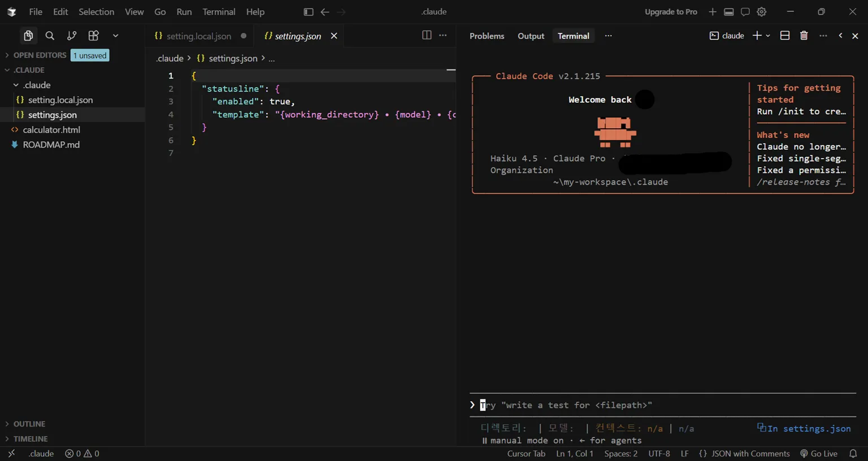Viewport: 868px width, 461px height.
Task: Change indentation via Spaces: 2
Action: coord(620,454)
